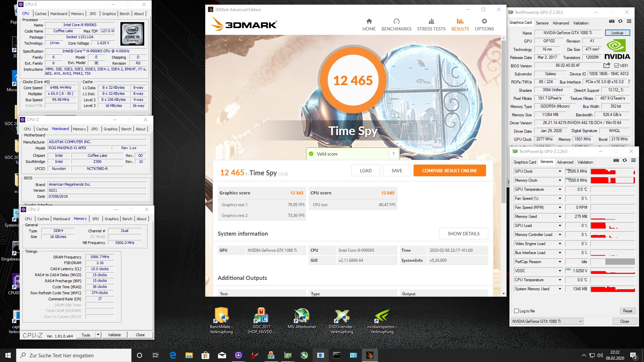Open Mail app from the taskbar
Screen dimensions: 644x362
(x=222, y=355)
